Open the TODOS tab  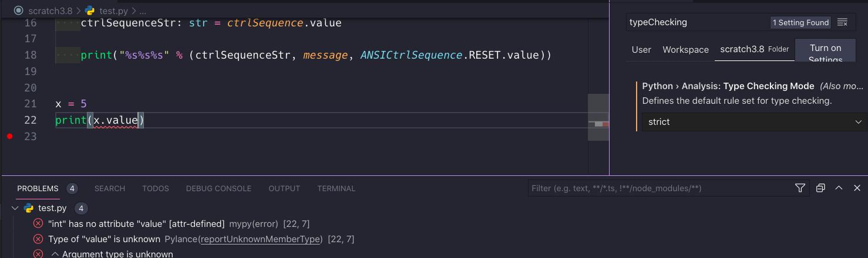[x=156, y=188]
